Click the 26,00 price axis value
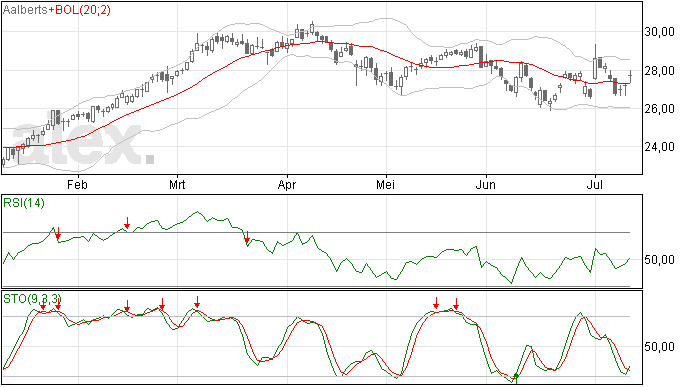 (659, 109)
